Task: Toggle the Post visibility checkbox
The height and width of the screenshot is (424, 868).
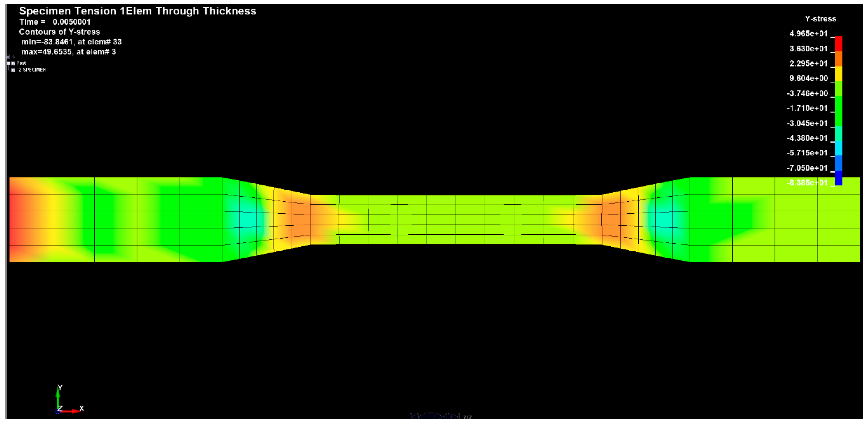Action: point(13,63)
